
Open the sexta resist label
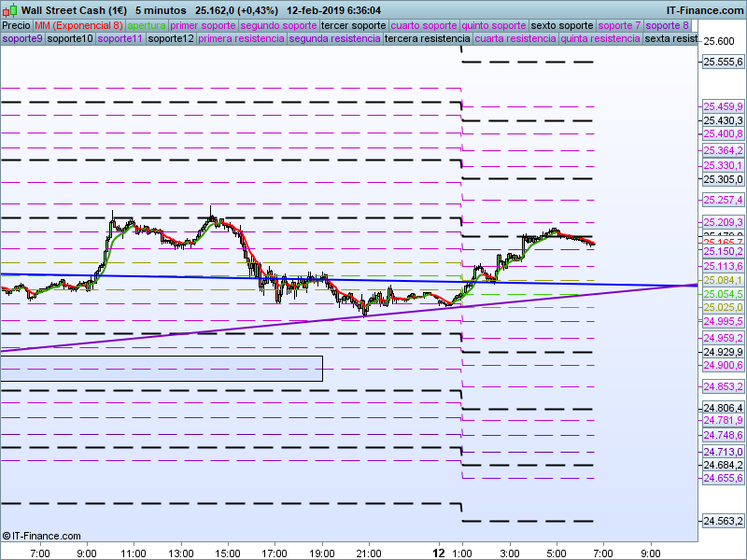pyautogui.click(x=670, y=38)
